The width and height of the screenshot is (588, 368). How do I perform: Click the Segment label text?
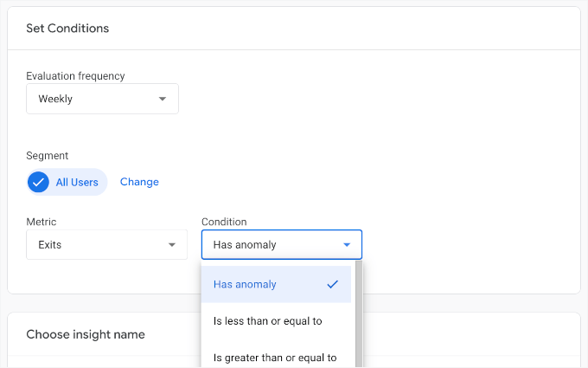point(47,156)
